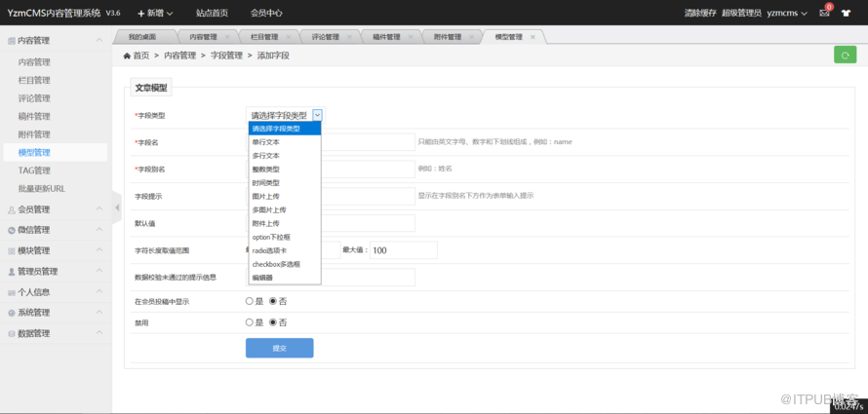
Task: Open 站点首页 in top navigation
Action: [212, 13]
